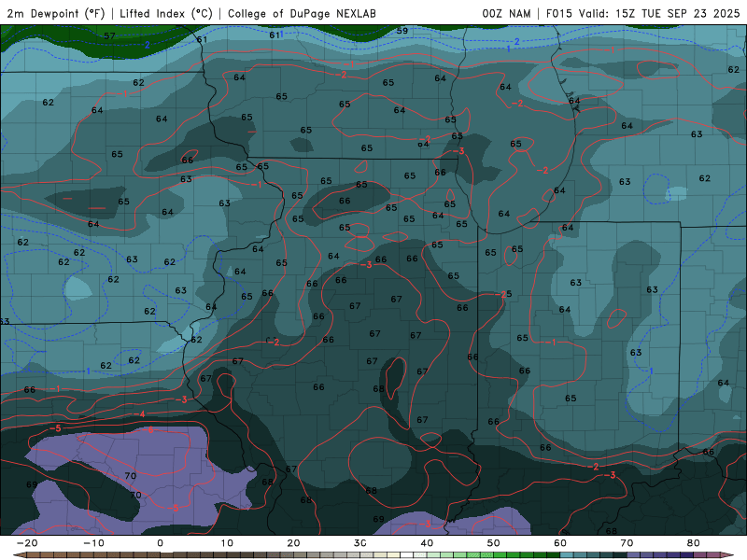Image resolution: width=747 pixels, height=560 pixels.
Task: Click the 'Lifted Index (°C)' title text
Action: [x=166, y=13]
